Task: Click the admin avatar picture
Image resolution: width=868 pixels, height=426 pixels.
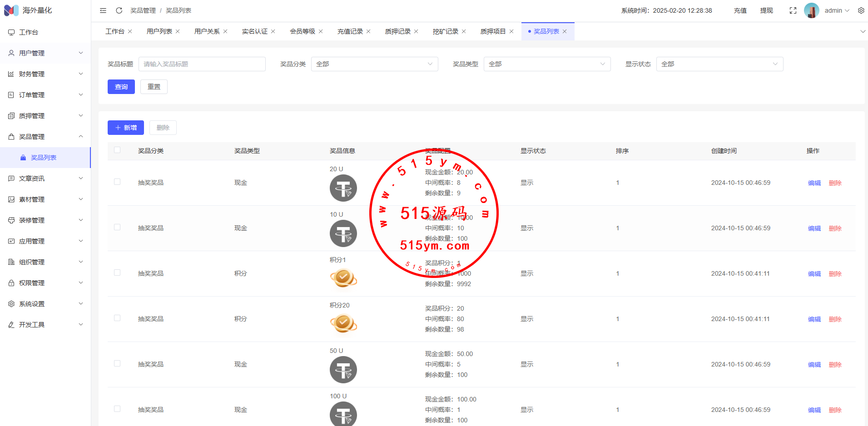Action: coord(811,10)
